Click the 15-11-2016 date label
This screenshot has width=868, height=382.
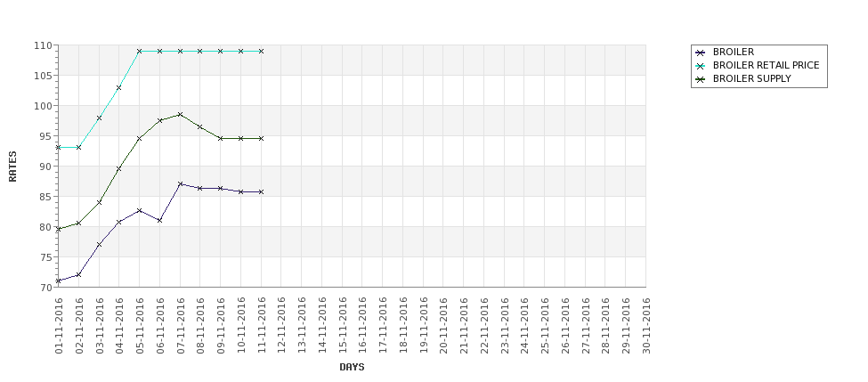pyautogui.click(x=342, y=326)
